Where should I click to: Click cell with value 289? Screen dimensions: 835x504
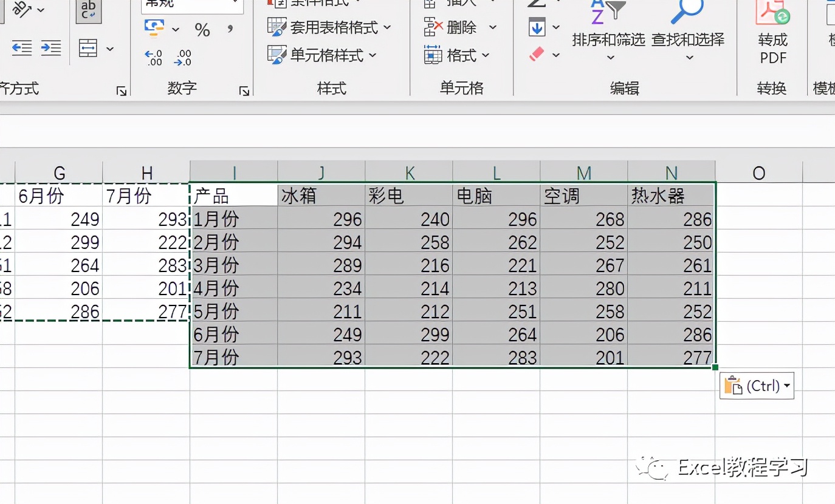[x=321, y=264]
